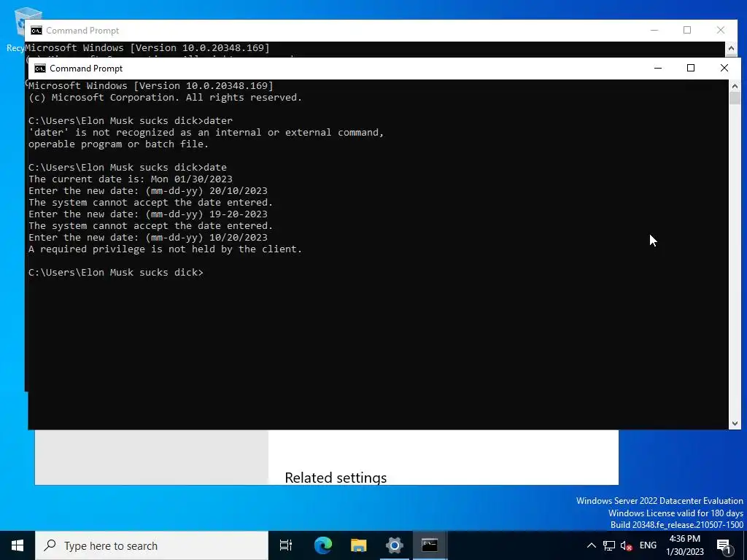Open File Explorer from the taskbar
The image size is (747, 560).
pos(358,545)
